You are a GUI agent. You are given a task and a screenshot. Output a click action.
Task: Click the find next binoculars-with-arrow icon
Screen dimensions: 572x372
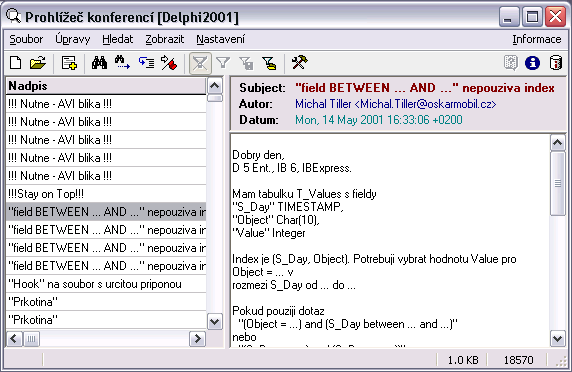pyautogui.click(x=122, y=63)
